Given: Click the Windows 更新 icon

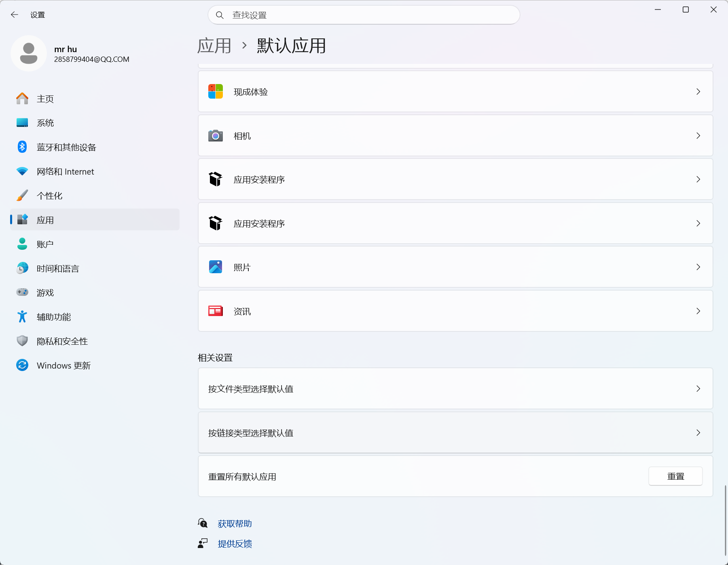Looking at the screenshot, I should 22,365.
